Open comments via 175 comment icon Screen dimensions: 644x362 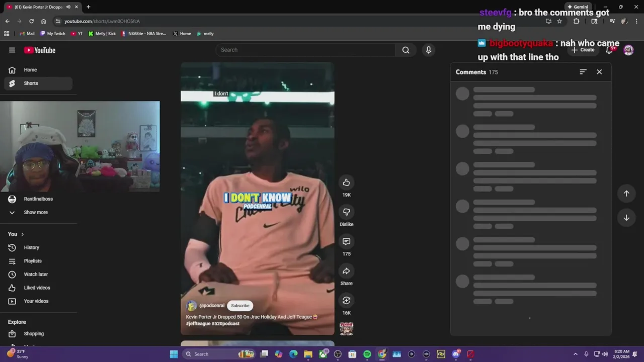pos(346,241)
